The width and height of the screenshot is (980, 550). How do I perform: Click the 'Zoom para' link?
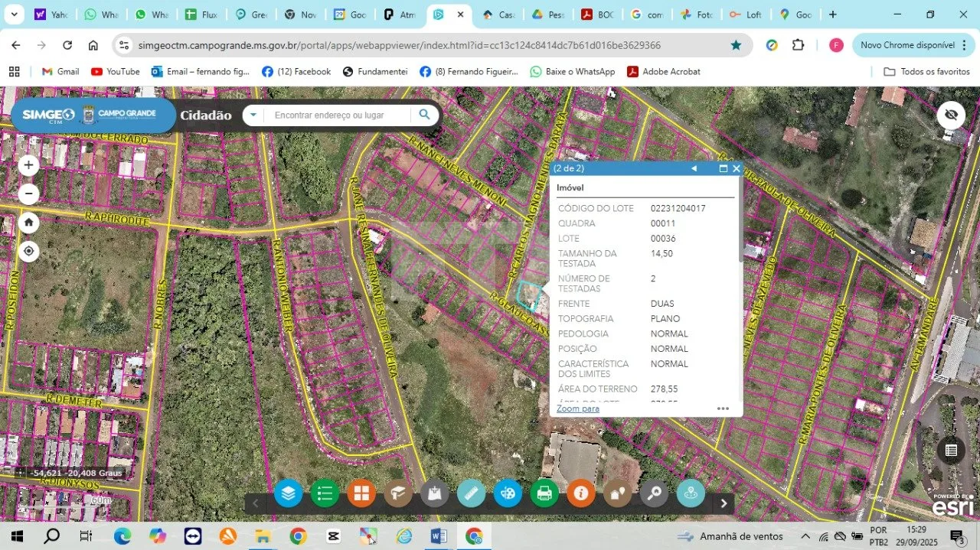pyautogui.click(x=577, y=408)
